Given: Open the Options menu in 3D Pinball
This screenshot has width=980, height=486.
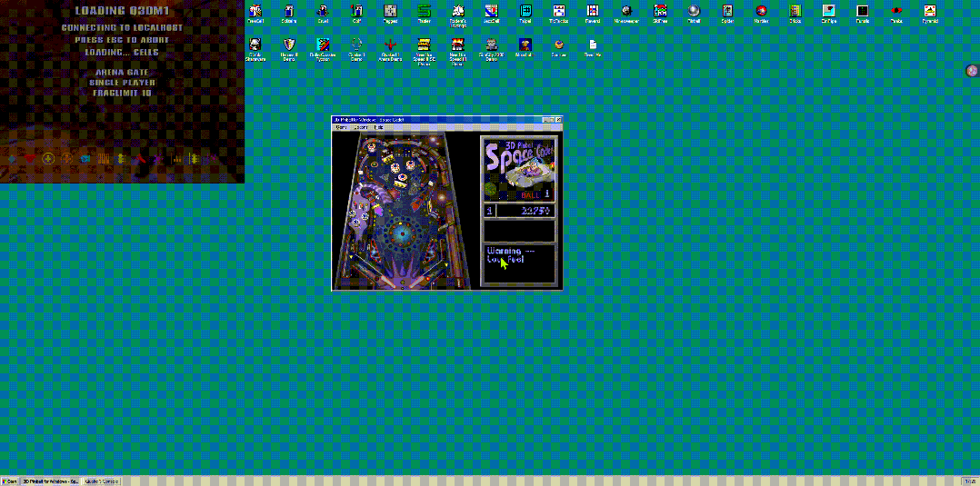Looking at the screenshot, I should point(361,127).
